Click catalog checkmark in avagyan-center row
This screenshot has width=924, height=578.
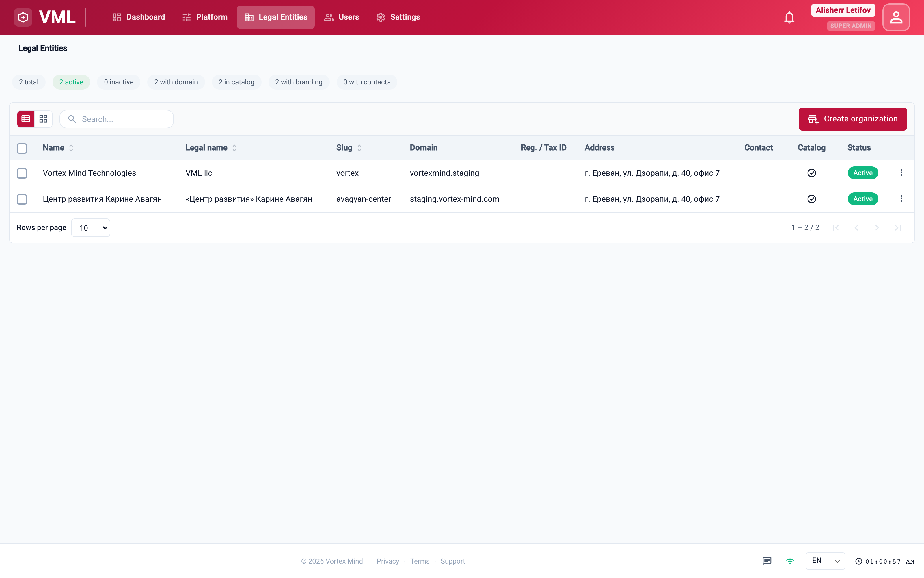pos(811,199)
